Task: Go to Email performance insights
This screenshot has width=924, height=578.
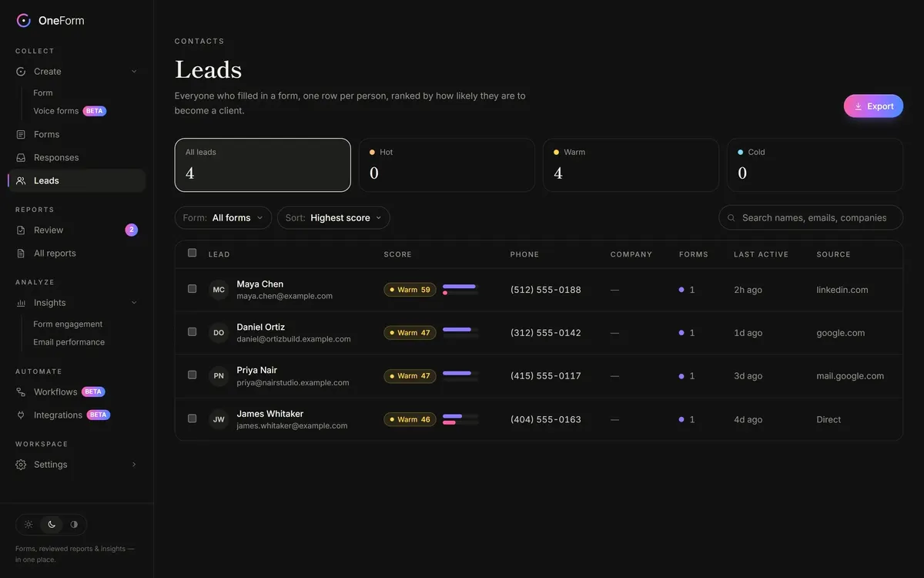Action: (69, 342)
